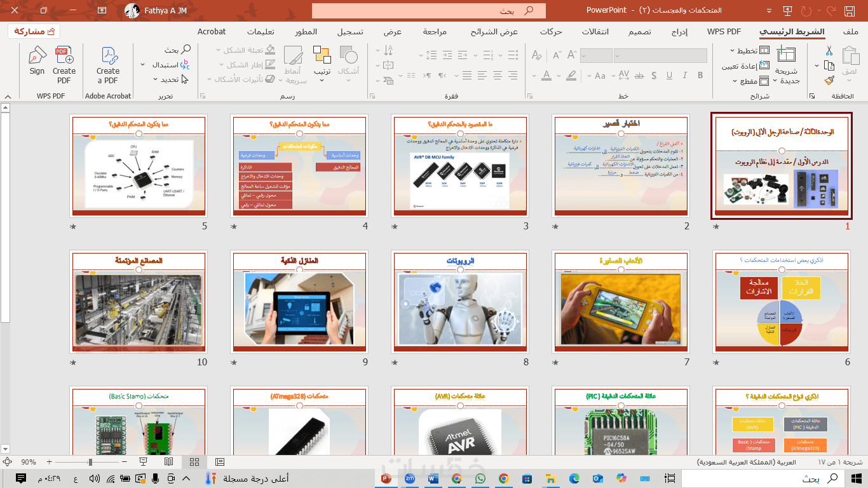Viewport: 868px width, 488px height.
Task: Click the Save icon in the title bar
Action: pyautogui.click(x=848, y=10)
